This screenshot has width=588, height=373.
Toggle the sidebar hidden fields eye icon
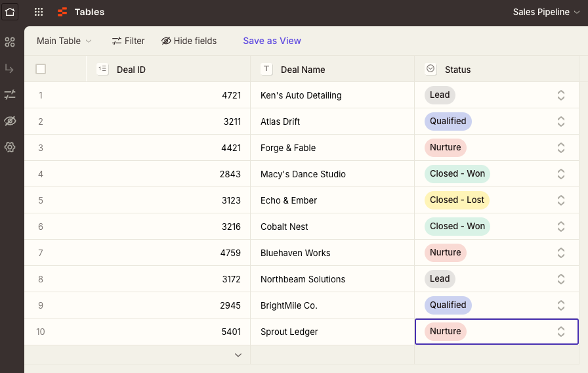[x=10, y=121]
